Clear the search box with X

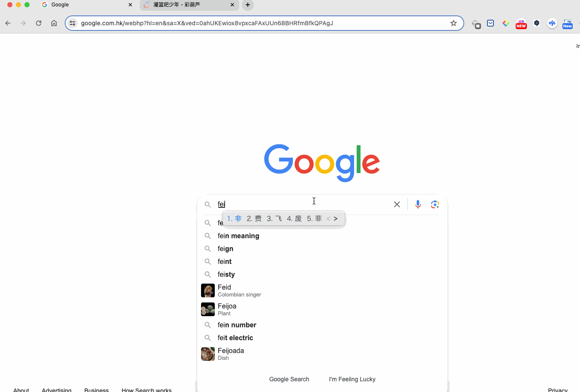tap(397, 204)
